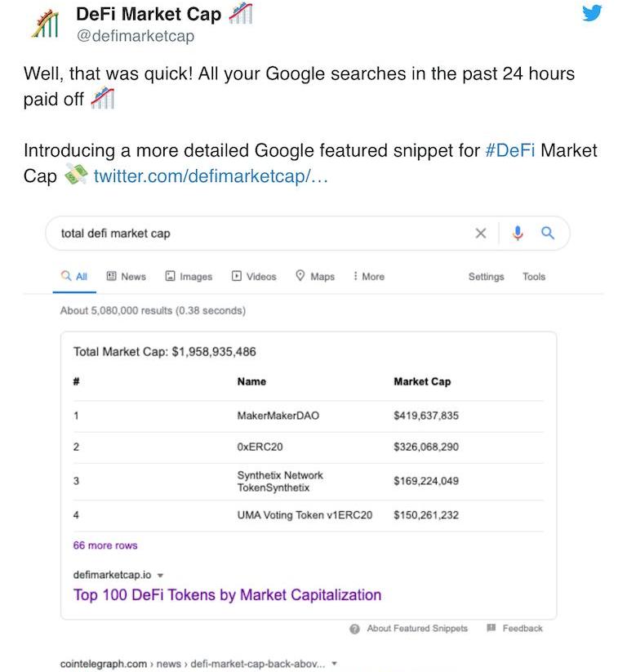627x672 pixels.
Task: Open the Google search Tools option
Action: tap(534, 277)
